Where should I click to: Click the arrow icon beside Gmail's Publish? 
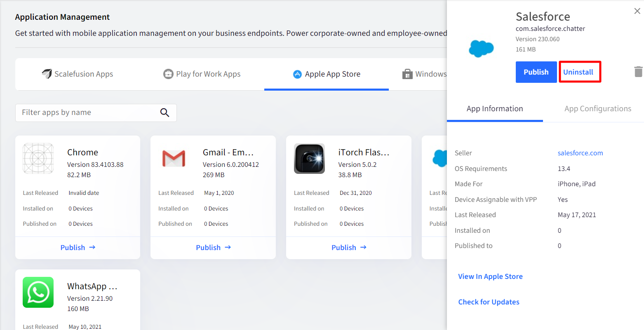[228, 247]
